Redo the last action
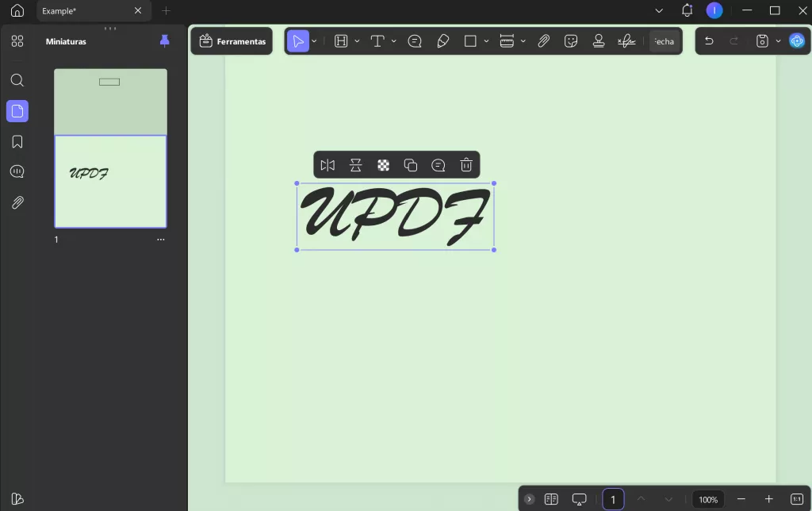Viewport: 812px width, 511px height. (x=733, y=41)
